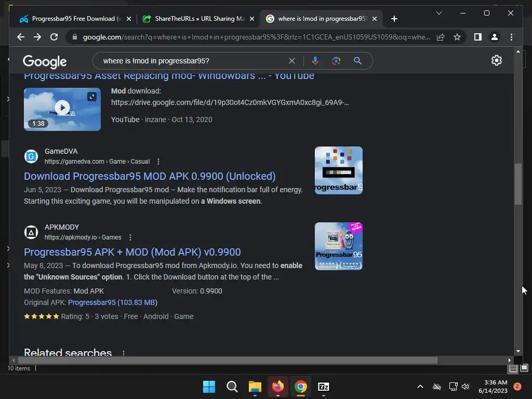532x399 pixels.
Task: Open the Windows Start menu
Action: 209,387
